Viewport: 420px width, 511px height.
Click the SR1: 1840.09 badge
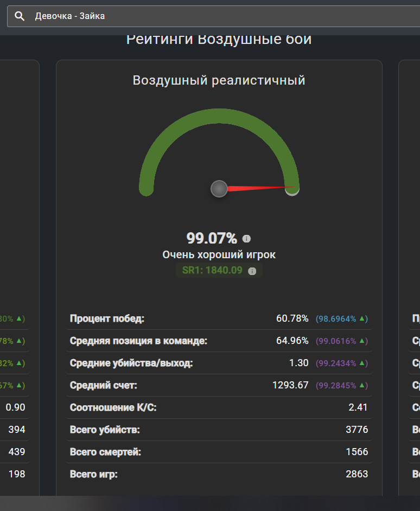tap(219, 271)
